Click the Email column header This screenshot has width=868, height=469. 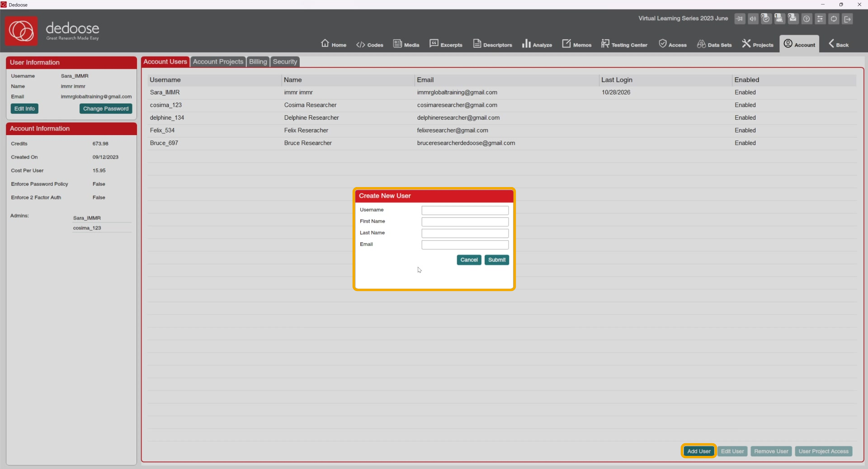pos(506,80)
